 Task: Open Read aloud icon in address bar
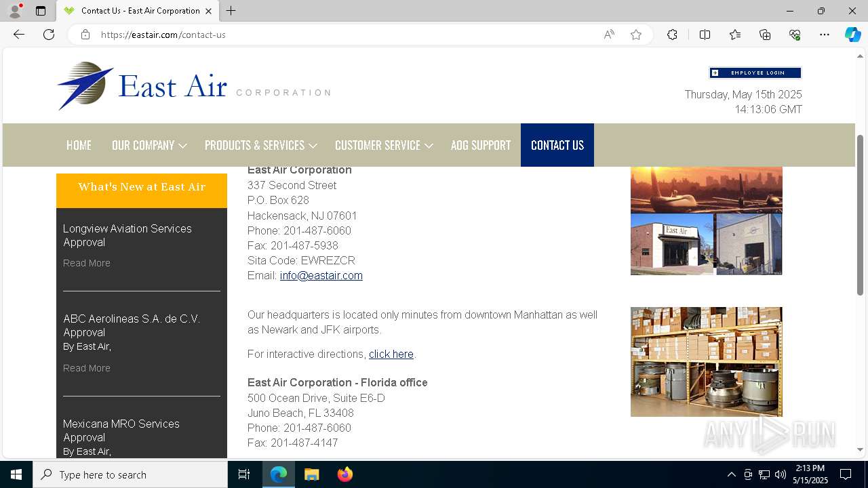609,35
